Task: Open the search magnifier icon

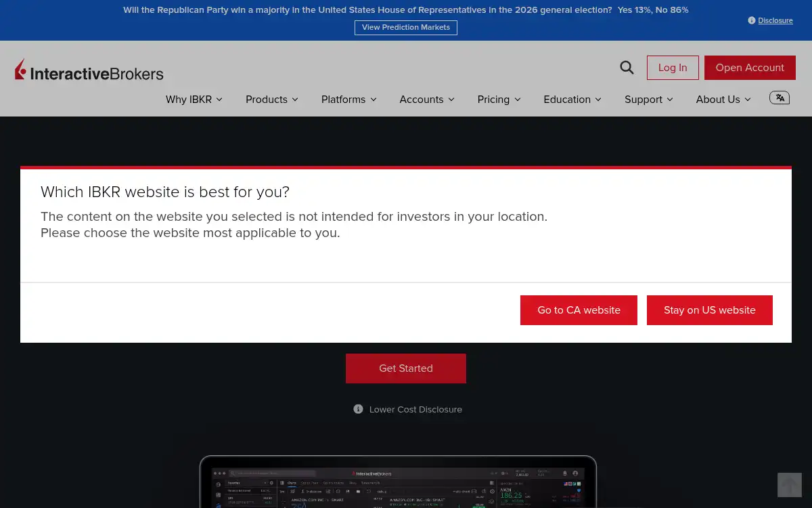Action: (627, 68)
